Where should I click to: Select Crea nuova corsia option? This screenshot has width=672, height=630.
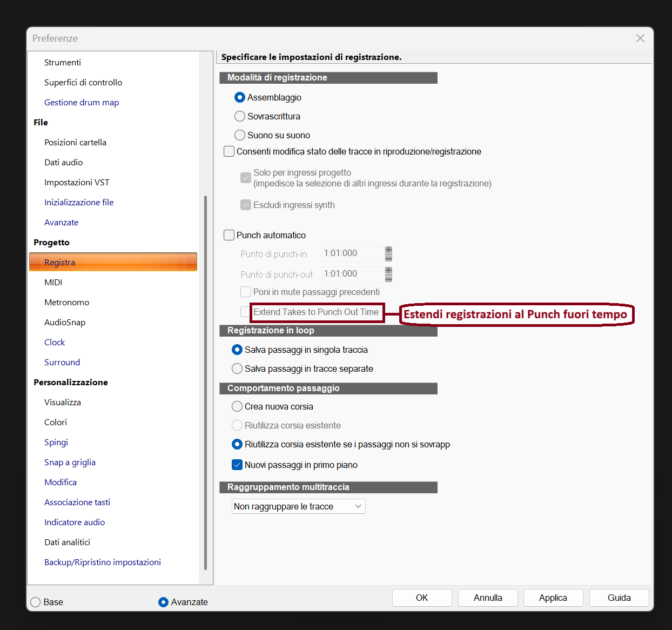click(272, 406)
